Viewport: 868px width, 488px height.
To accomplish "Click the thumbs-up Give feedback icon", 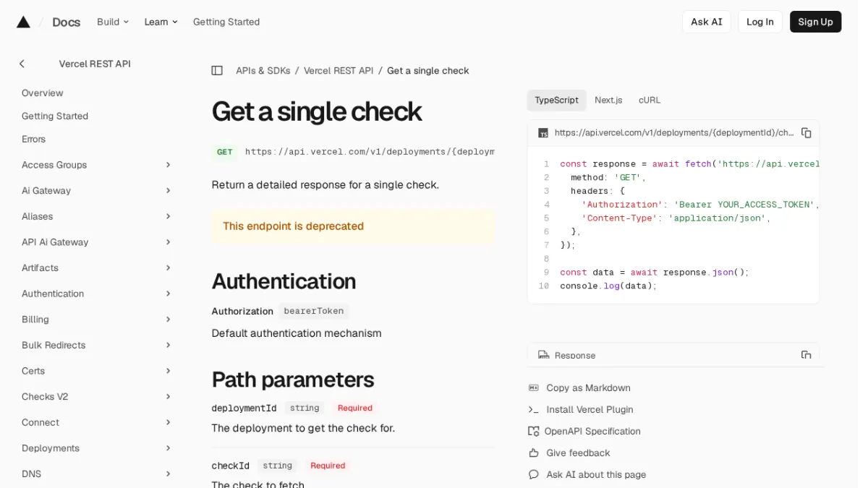I will [534, 453].
